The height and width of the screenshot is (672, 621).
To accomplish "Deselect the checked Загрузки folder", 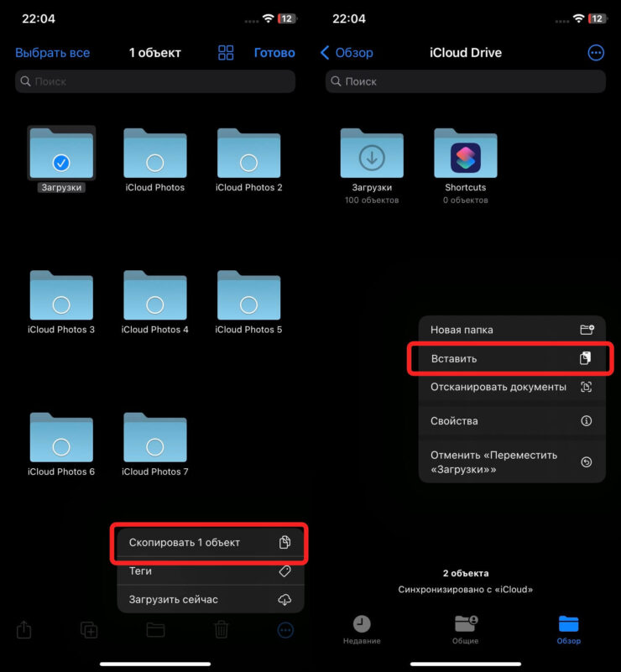I will (61, 162).
